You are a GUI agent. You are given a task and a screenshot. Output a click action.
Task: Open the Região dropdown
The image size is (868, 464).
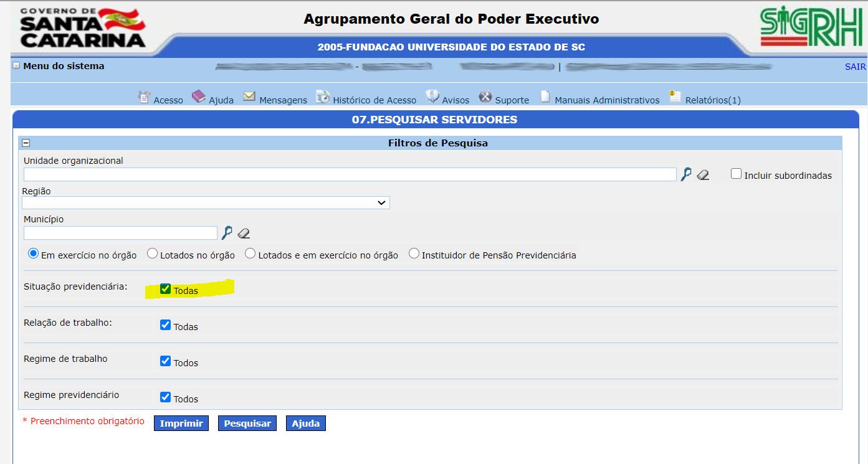point(206,202)
